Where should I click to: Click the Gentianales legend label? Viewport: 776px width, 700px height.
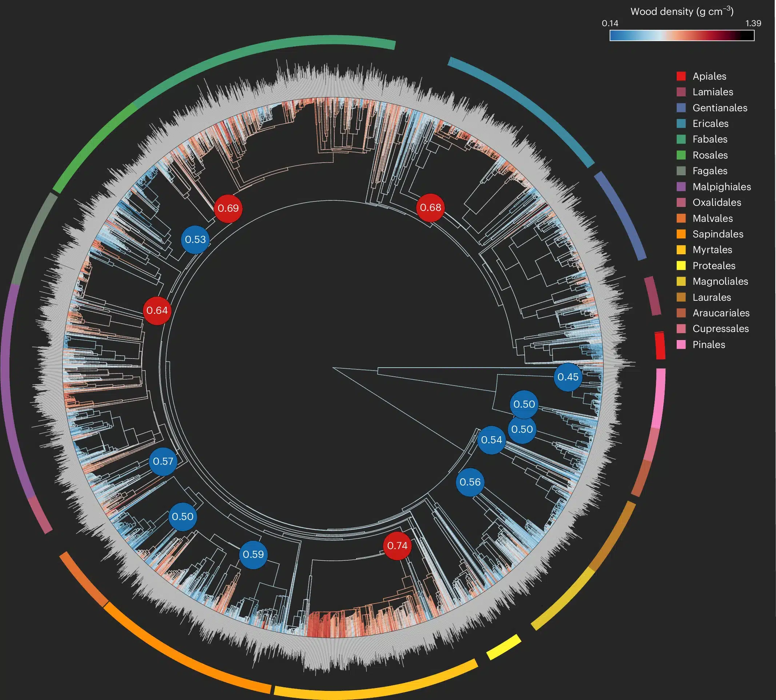pos(720,108)
